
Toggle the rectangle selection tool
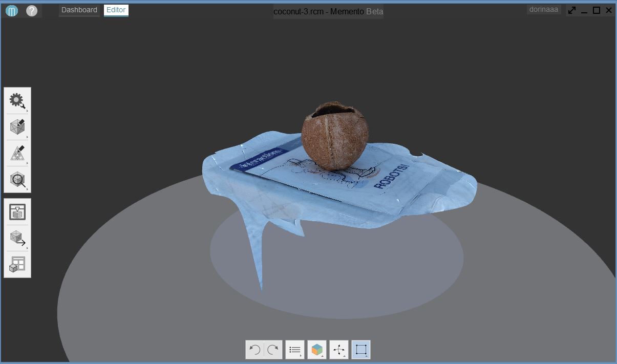click(361, 350)
